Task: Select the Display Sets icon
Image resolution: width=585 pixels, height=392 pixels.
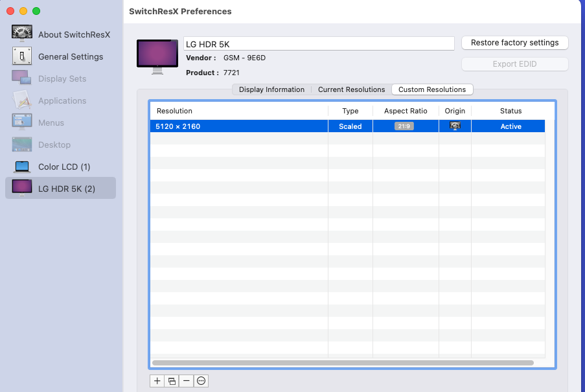Action: (21, 78)
